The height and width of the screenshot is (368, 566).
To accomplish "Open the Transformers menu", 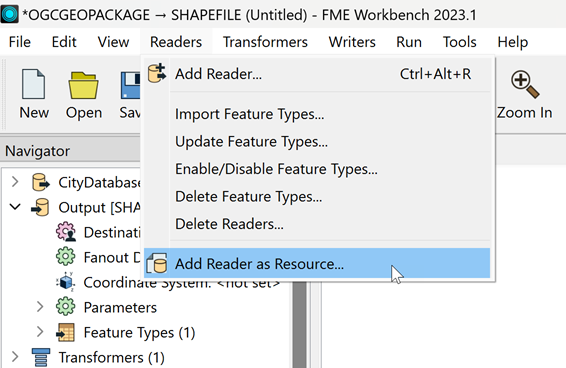I will [265, 42].
